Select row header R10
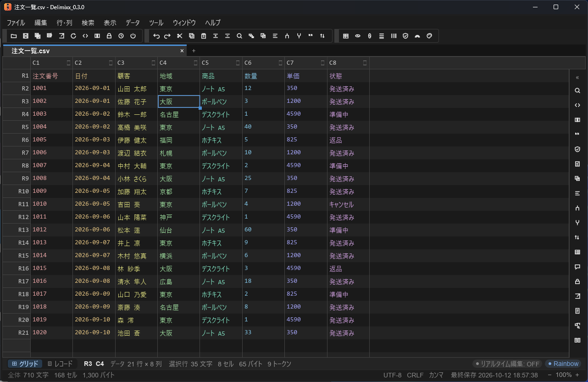 coord(17,191)
